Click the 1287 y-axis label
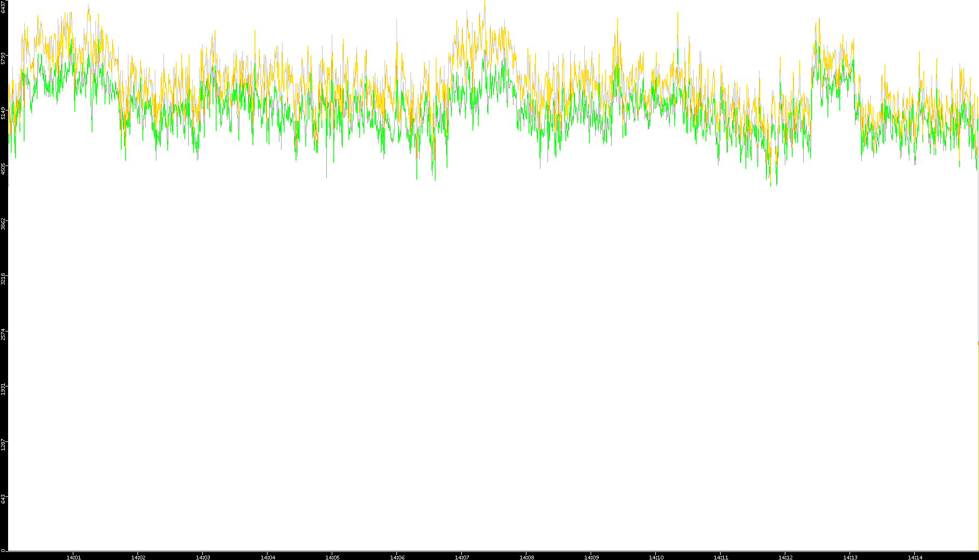The width and height of the screenshot is (979, 560). point(3,445)
